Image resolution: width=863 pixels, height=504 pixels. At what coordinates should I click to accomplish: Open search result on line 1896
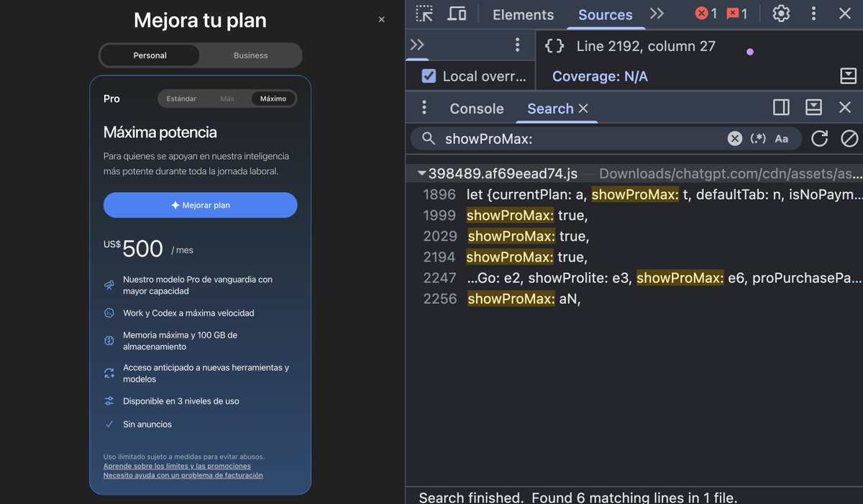(634, 194)
